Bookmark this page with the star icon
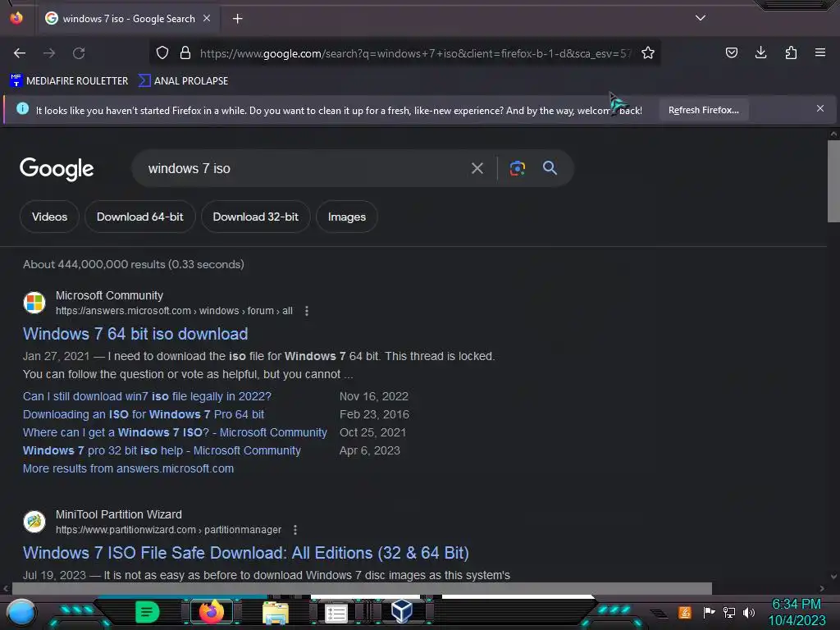The width and height of the screenshot is (840, 630). click(x=648, y=52)
